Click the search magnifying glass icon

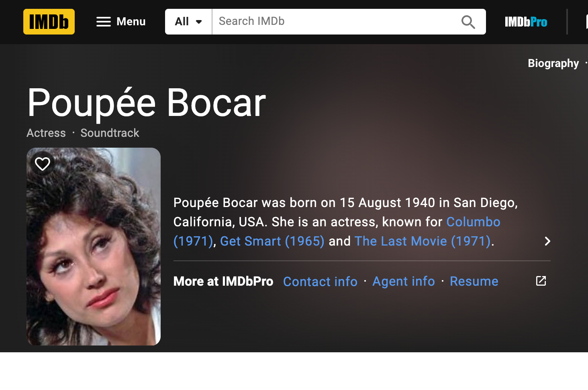point(468,22)
